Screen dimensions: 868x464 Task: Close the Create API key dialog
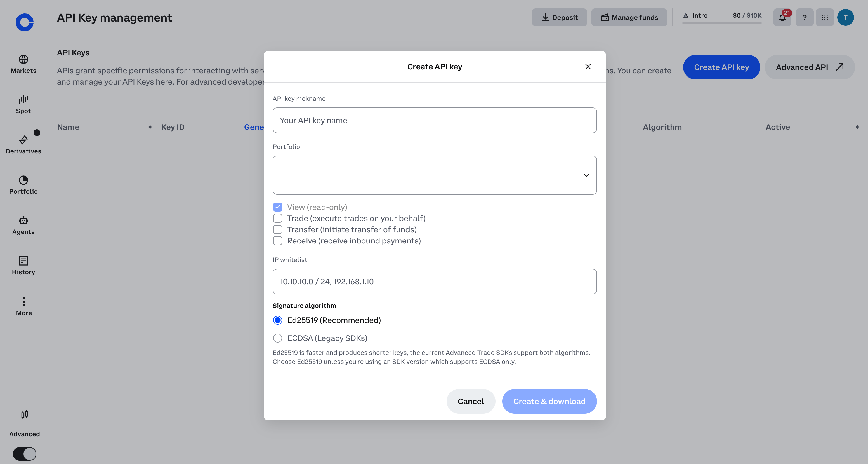588,67
